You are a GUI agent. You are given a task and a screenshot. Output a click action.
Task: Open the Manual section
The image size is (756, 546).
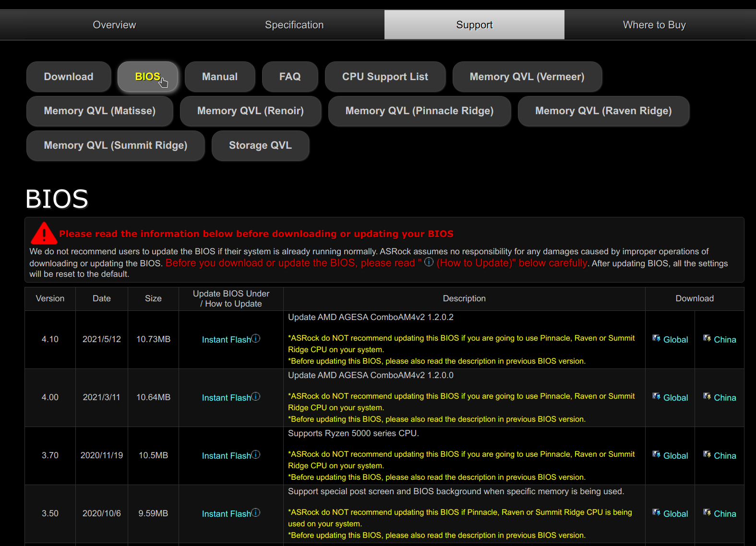pyautogui.click(x=220, y=77)
